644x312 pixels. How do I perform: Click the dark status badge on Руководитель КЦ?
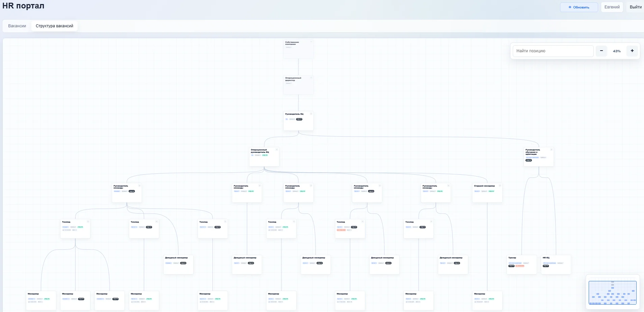point(299,119)
